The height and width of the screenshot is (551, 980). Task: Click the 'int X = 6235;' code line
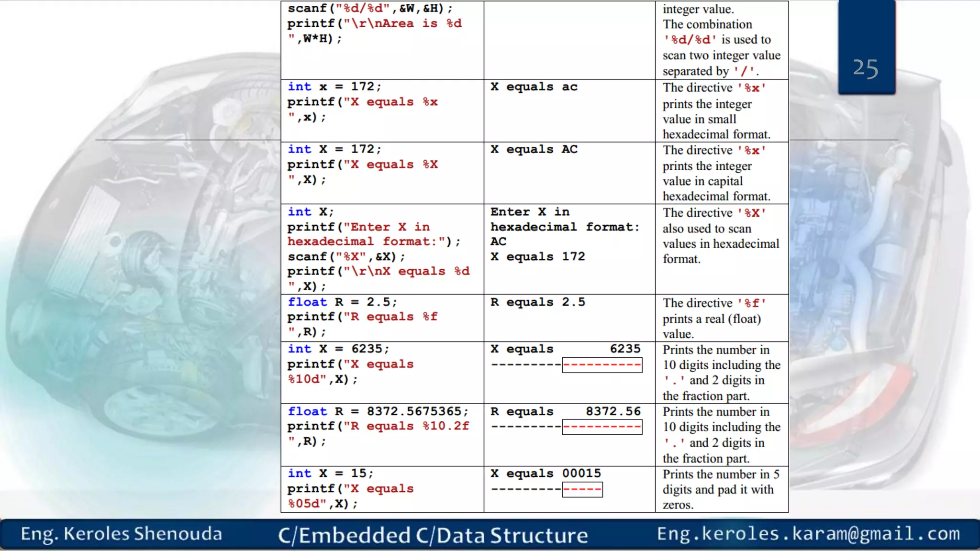pos(338,349)
